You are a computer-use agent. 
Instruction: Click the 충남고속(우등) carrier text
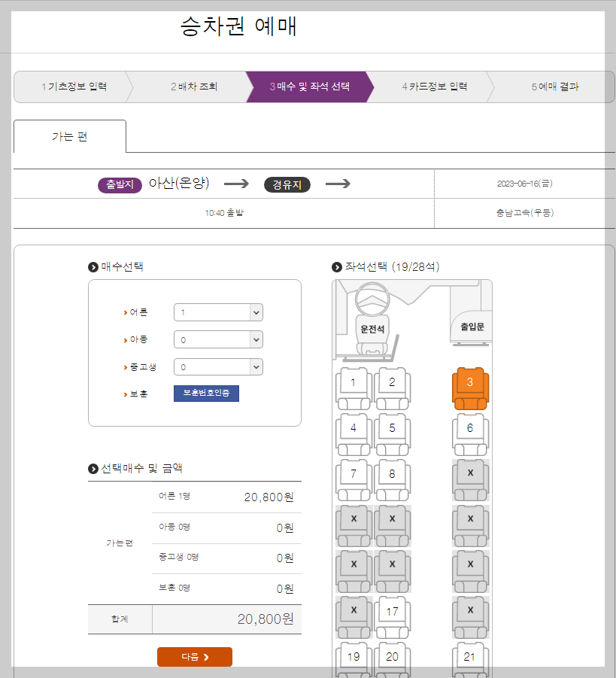tap(525, 213)
